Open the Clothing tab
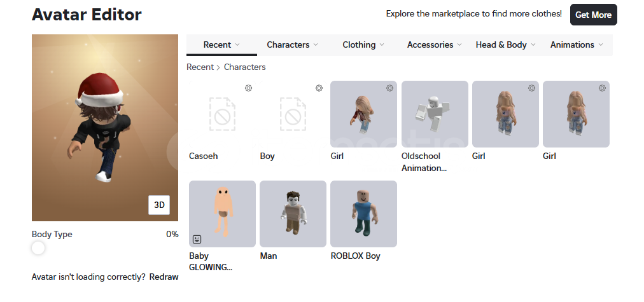644x302 pixels. pyautogui.click(x=363, y=45)
